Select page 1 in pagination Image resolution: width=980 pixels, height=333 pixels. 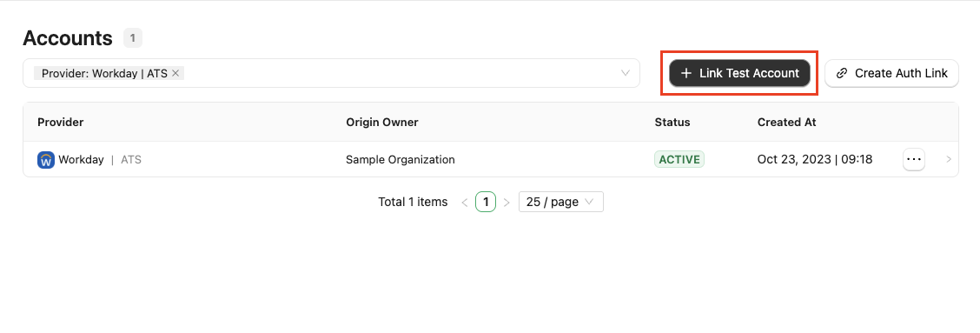486,203
